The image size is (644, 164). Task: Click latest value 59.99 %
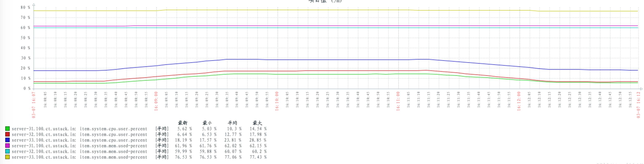(183, 151)
